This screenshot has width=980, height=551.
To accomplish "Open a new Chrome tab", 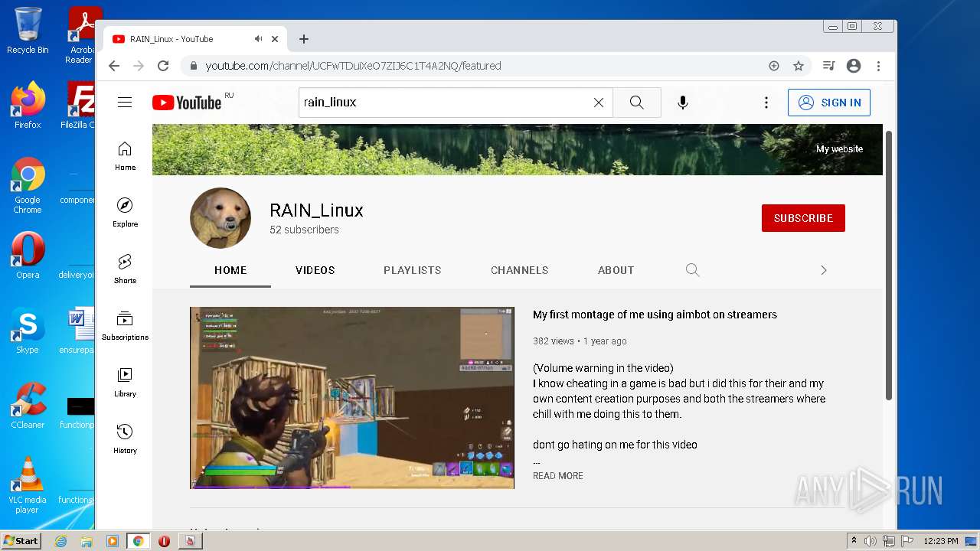I will [304, 39].
